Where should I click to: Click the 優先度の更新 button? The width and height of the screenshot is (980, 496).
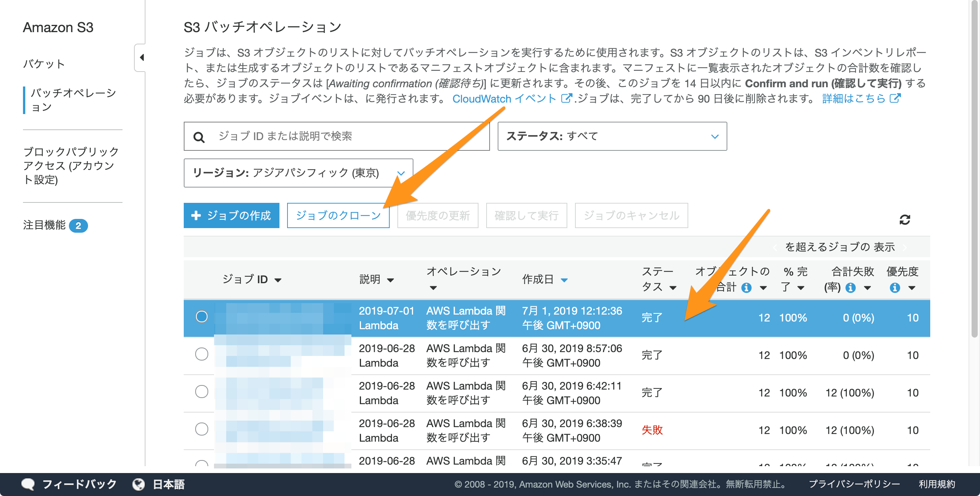click(x=438, y=215)
